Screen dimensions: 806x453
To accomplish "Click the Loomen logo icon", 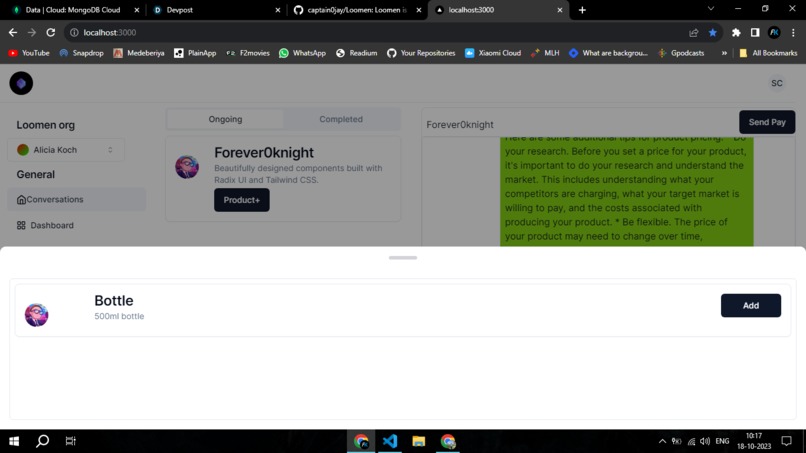I will click(x=21, y=83).
